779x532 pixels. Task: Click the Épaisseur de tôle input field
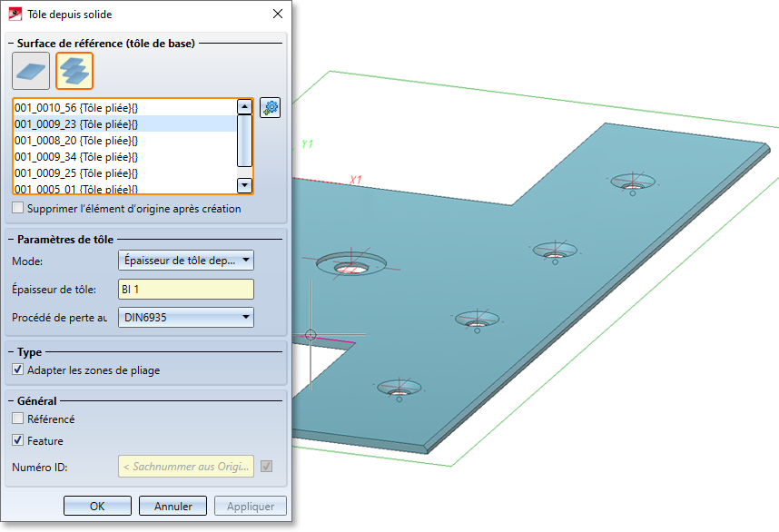186,289
